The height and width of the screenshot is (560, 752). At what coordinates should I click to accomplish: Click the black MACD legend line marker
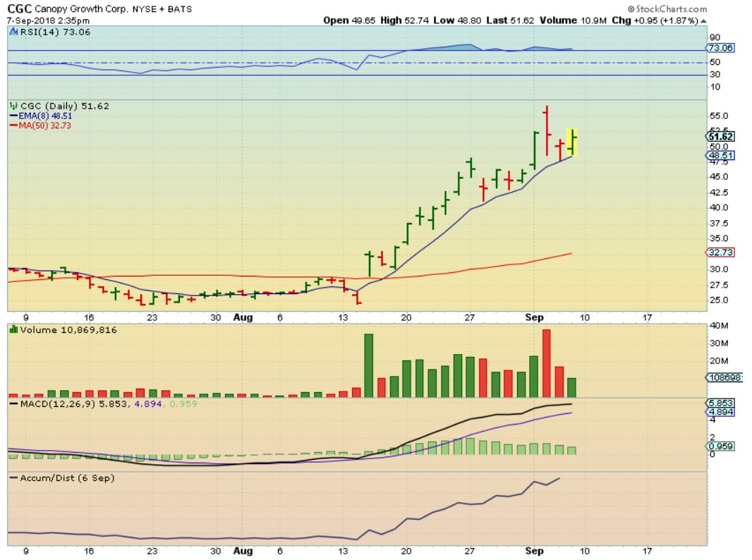tap(14, 403)
